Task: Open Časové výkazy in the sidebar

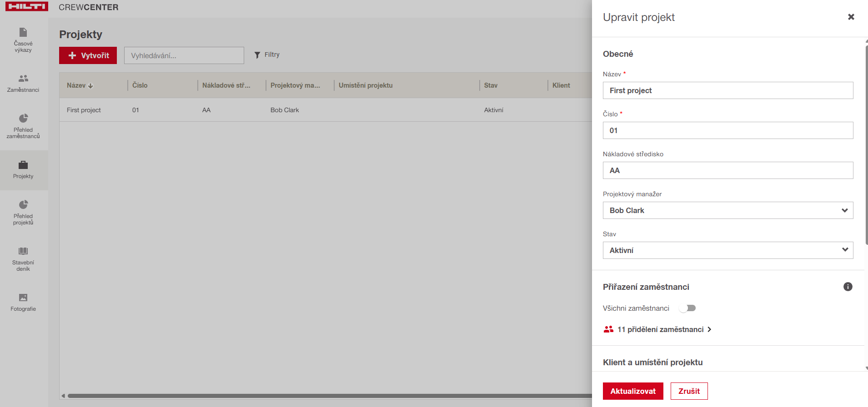Action: click(x=23, y=40)
